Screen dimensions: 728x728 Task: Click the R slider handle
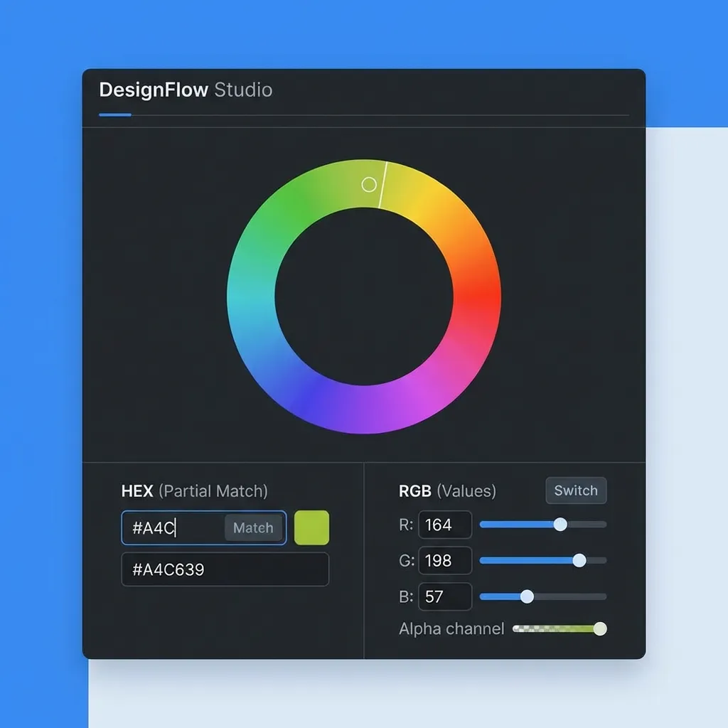point(560,525)
